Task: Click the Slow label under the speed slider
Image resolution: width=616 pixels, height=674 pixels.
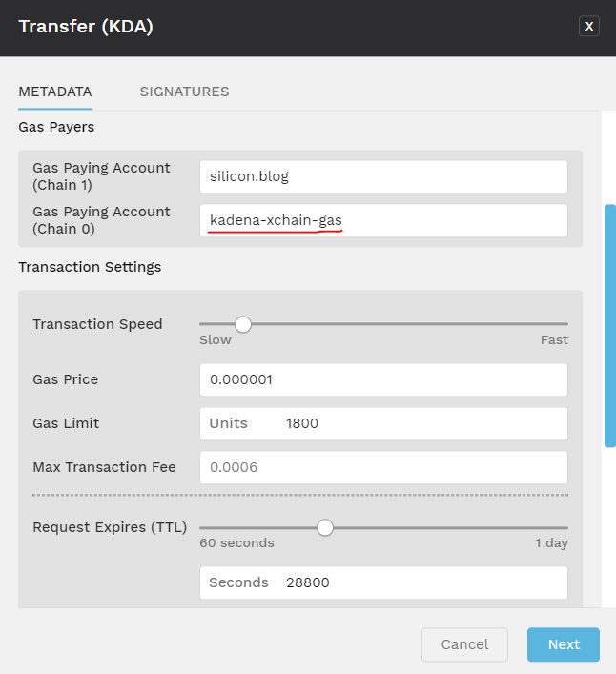Action: point(216,340)
